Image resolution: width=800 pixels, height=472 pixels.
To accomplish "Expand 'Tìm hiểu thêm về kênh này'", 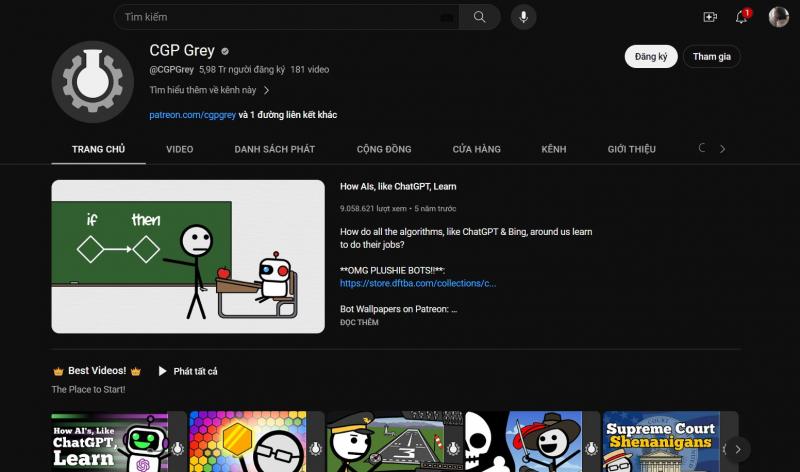I will tap(209, 90).
